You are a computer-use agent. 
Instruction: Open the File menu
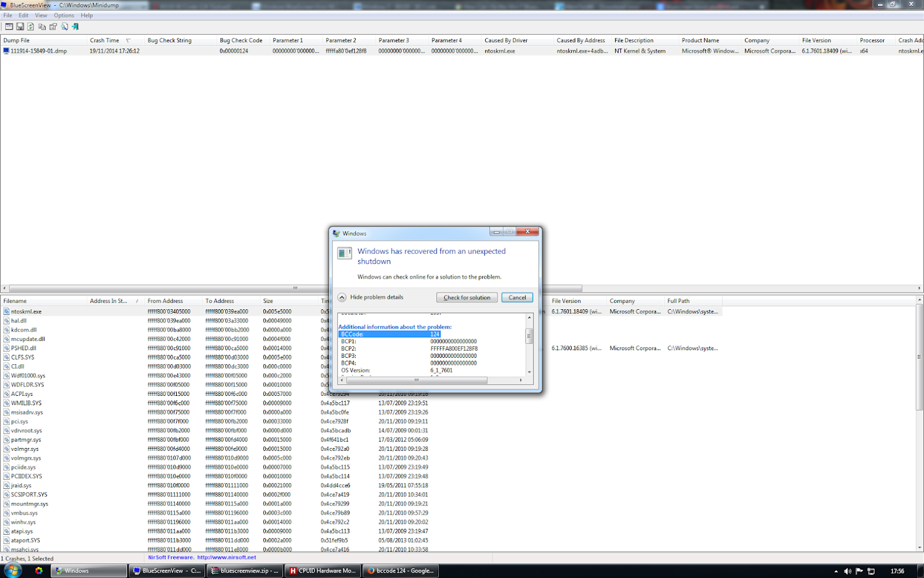tap(8, 15)
